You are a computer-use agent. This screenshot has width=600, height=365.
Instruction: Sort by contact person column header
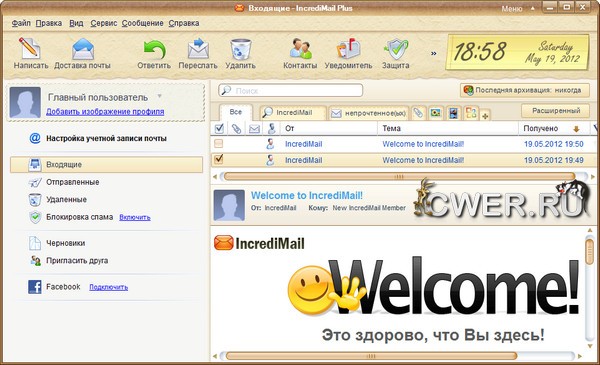pyautogui.click(x=272, y=129)
